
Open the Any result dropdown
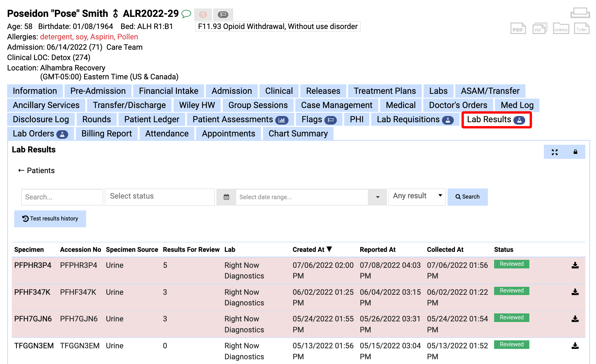(416, 196)
